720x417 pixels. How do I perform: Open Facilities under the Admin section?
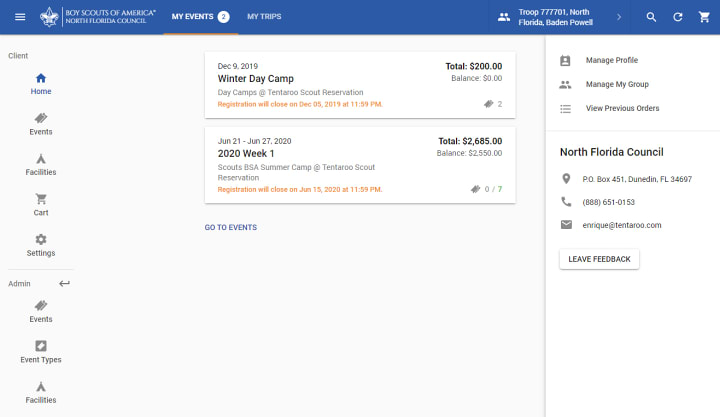click(41, 393)
